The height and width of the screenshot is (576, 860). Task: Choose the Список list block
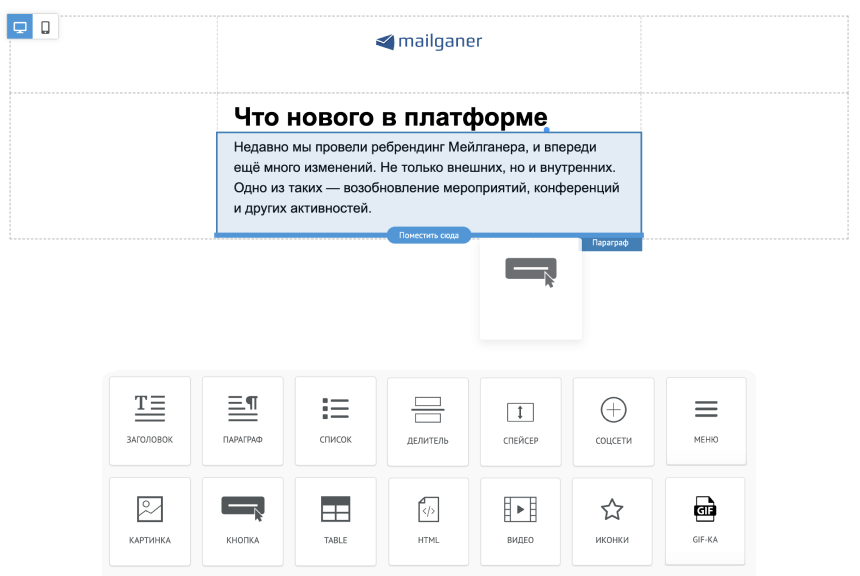pos(336,421)
